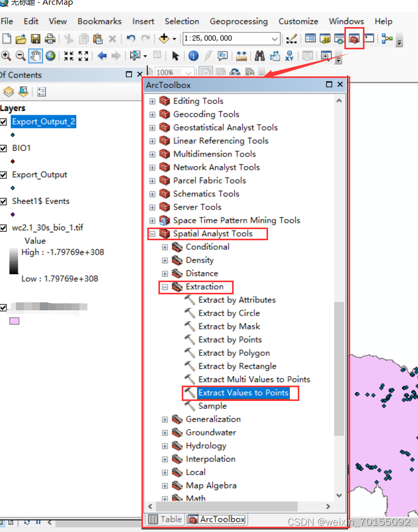Click ArcToolbox horizontal scrollbar right arrow
418x532 pixels.
pos(328,506)
